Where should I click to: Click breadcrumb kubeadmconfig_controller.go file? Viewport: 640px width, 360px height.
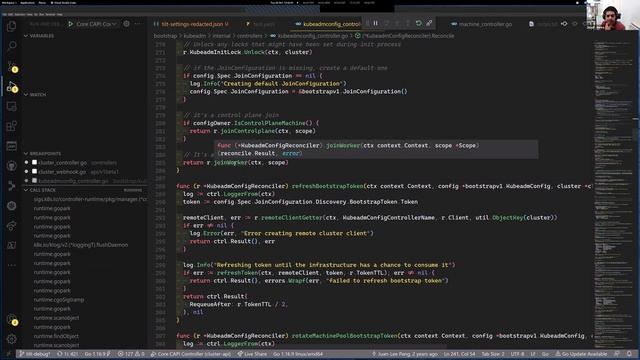(309, 36)
